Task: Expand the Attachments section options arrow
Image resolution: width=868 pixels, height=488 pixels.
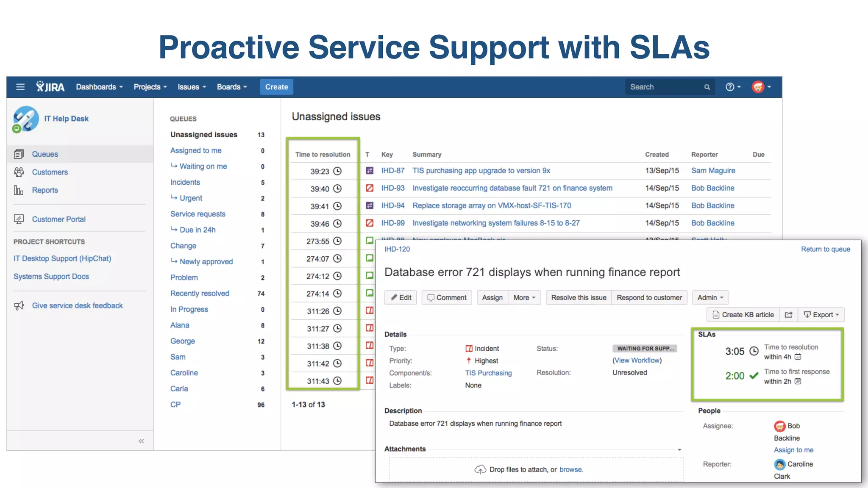Action: tap(679, 450)
